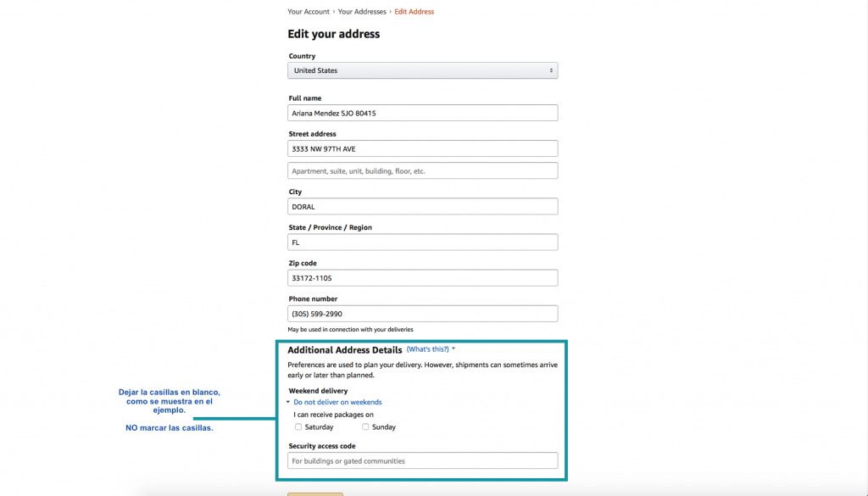
Task: Go to Your Addresses breadcrumb
Action: click(x=362, y=12)
